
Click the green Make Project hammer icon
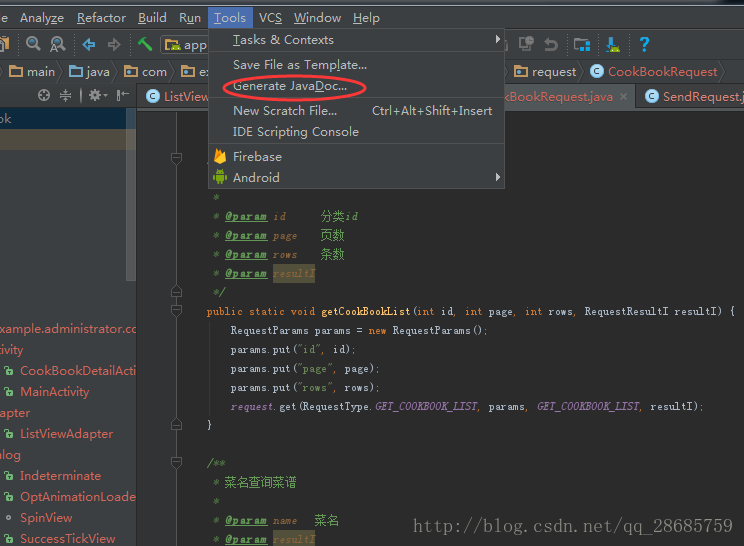145,44
